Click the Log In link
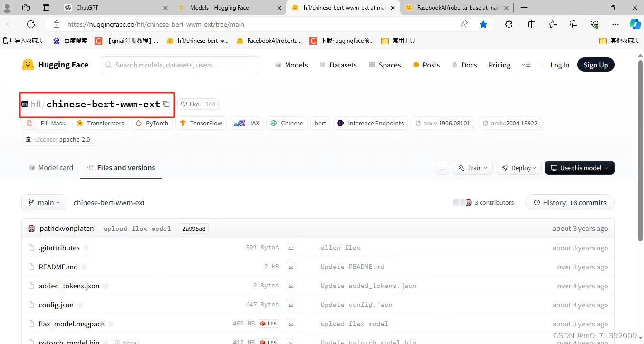Viewport: 644px width, 344px height. tap(560, 65)
